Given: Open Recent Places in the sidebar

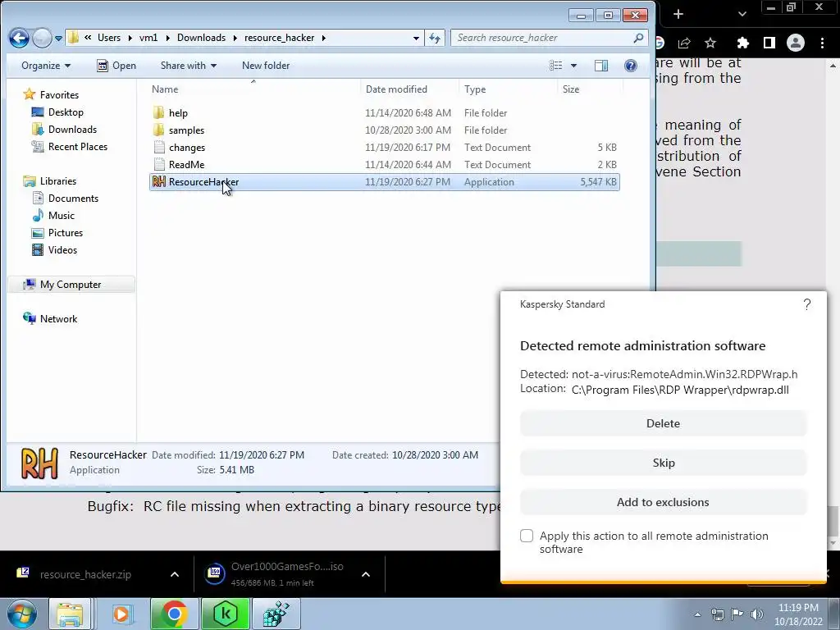Looking at the screenshot, I should [70, 146].
